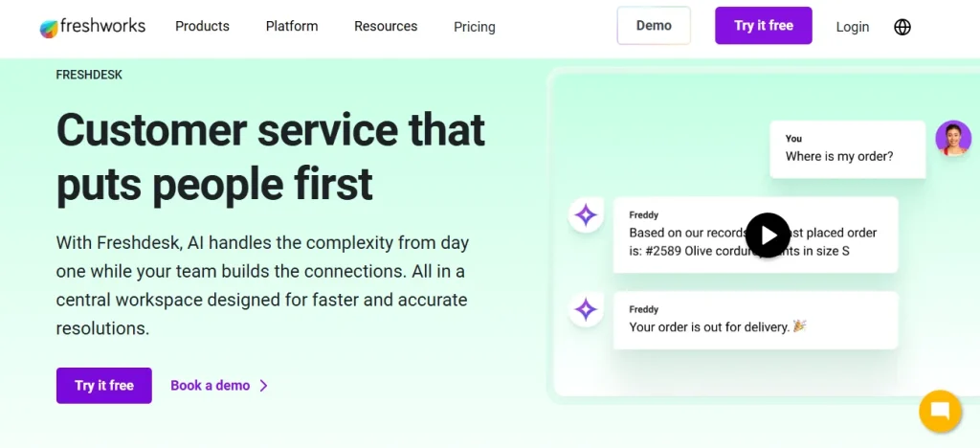Viewport: 980px width, 448px height.
Task: Click the Demo button in header
Action: pyautogui.click(x=654, y=26)
